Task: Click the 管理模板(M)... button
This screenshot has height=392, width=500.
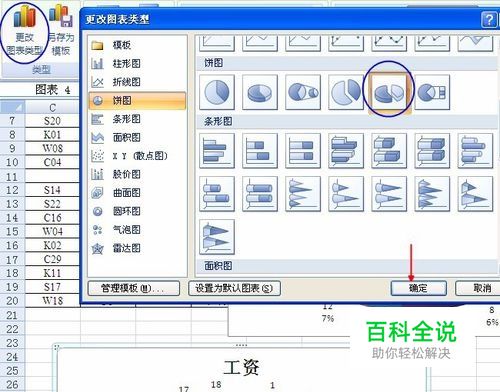Action: (x=134, y=288)
